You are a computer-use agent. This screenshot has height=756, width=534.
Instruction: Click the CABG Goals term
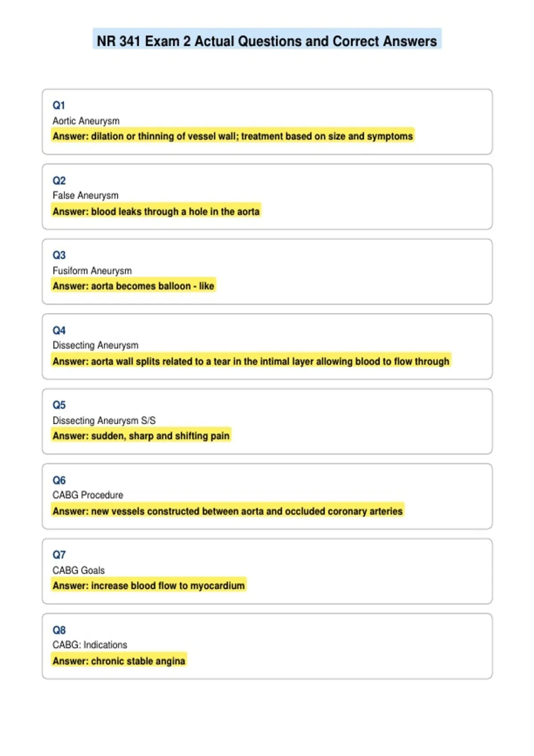click(78, 571)
